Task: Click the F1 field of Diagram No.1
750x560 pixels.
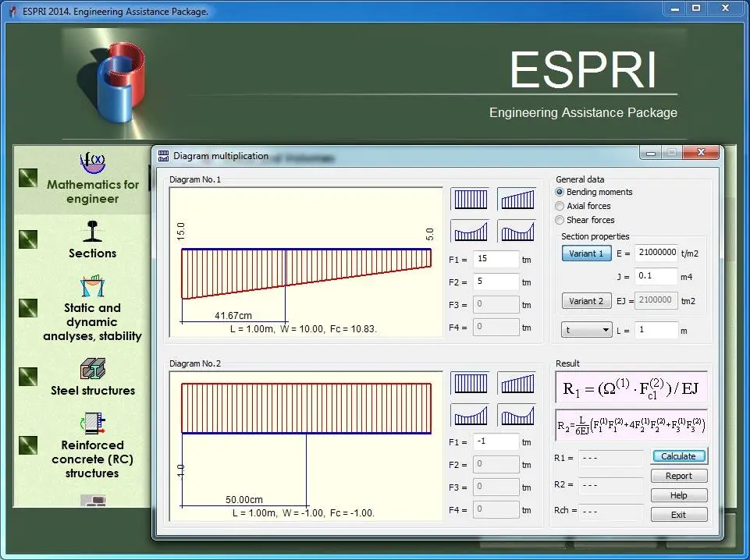Action: pos(496,259)
